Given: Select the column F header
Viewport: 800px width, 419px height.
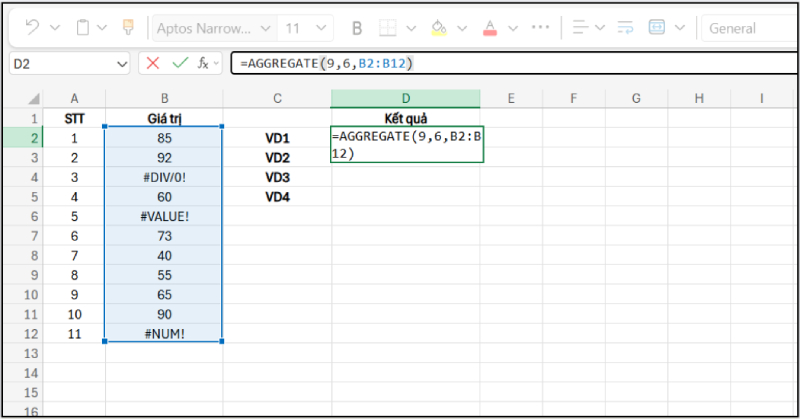Looking at the screenshot, I should point(573,97).
